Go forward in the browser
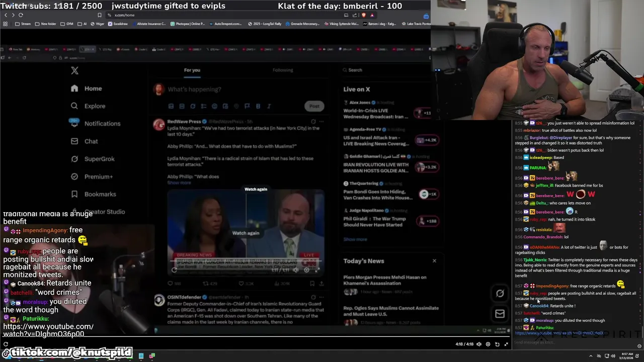Image resolution: width=644 pixels, height=362 pixels. pyautogui.click(x=13, y=15)
